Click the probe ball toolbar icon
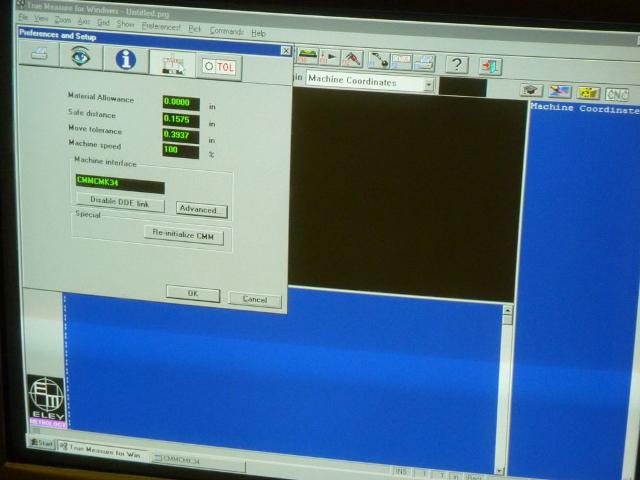 379,60
